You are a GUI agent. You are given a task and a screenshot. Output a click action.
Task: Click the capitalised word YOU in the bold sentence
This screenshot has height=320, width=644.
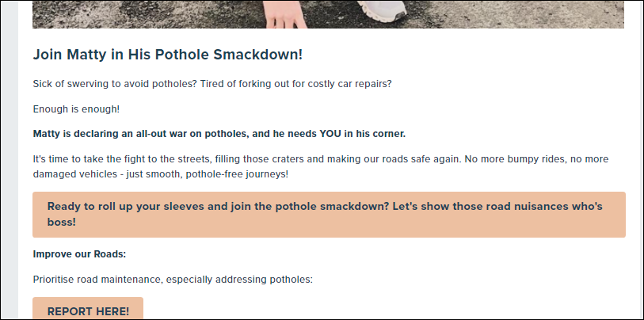click(x=330, y=135)
